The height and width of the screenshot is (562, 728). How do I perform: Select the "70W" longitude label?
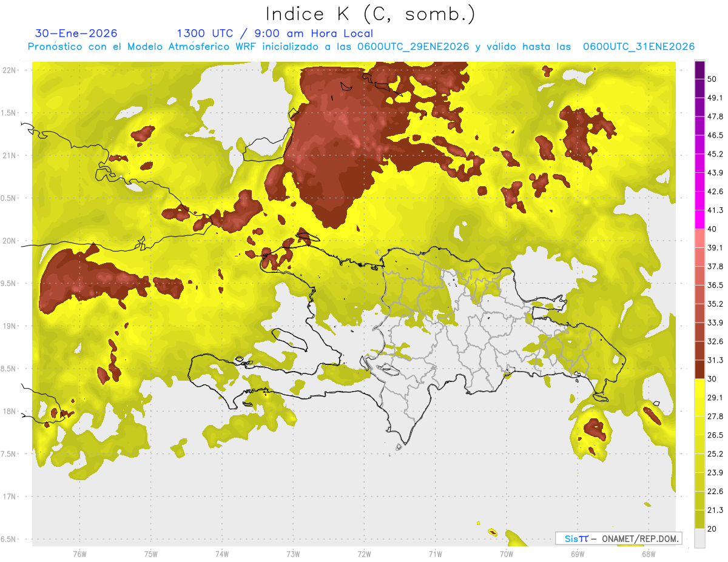(506, 554)
